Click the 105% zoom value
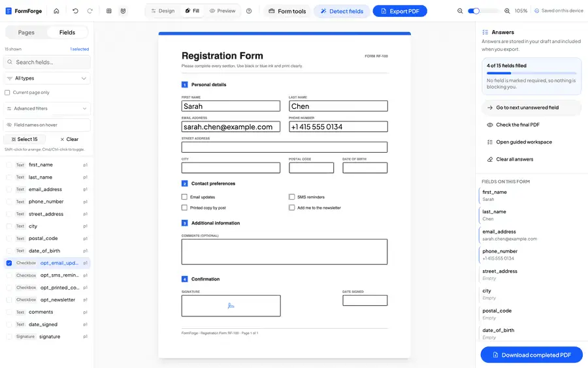Viewport: 588px width, 368px height. [521, 11]
